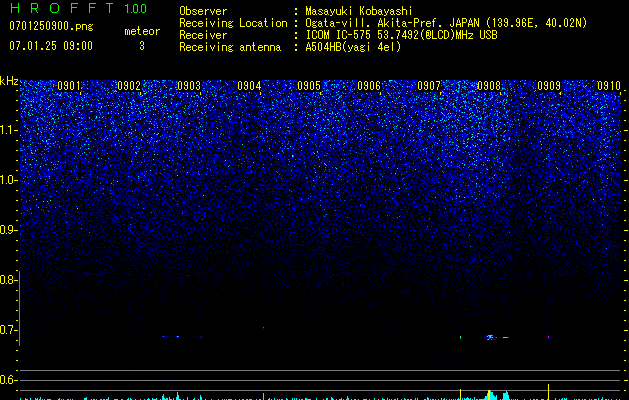Click the tall yellow level spike at 0909

548,392
